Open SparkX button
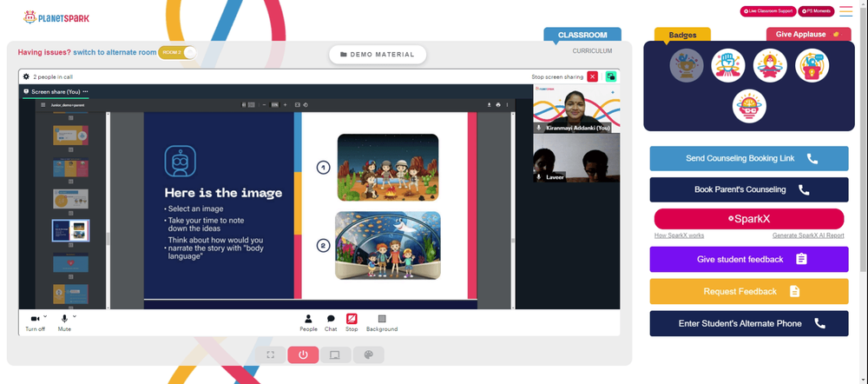 (749, 219)
